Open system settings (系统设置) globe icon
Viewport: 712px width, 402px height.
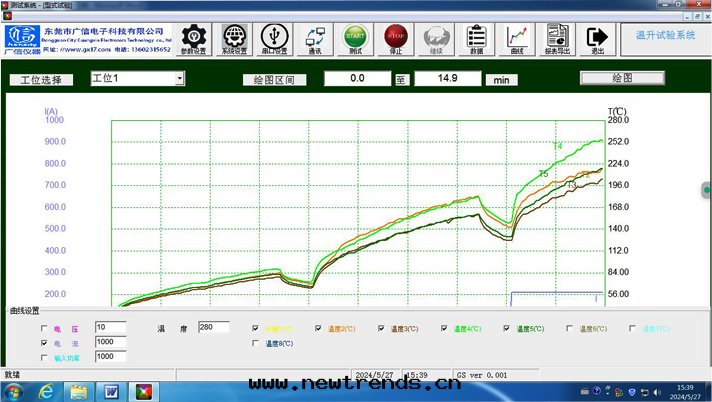click(236, 38)
